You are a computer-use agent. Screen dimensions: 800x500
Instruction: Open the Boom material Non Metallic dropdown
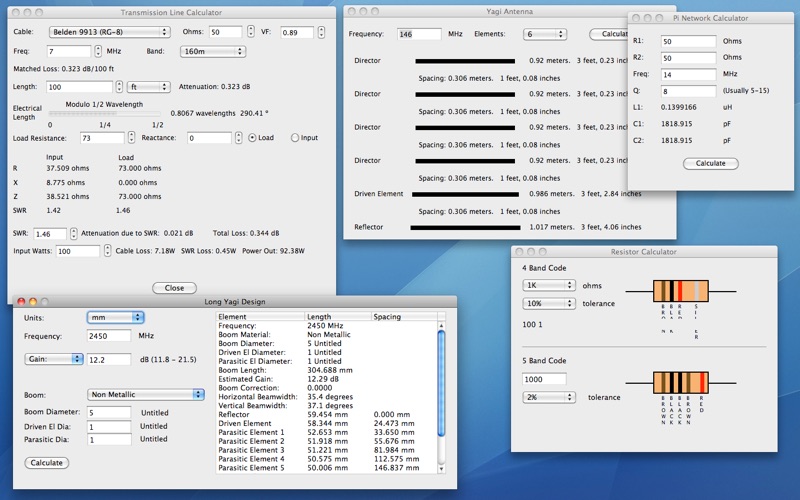[x=146, y=394]
